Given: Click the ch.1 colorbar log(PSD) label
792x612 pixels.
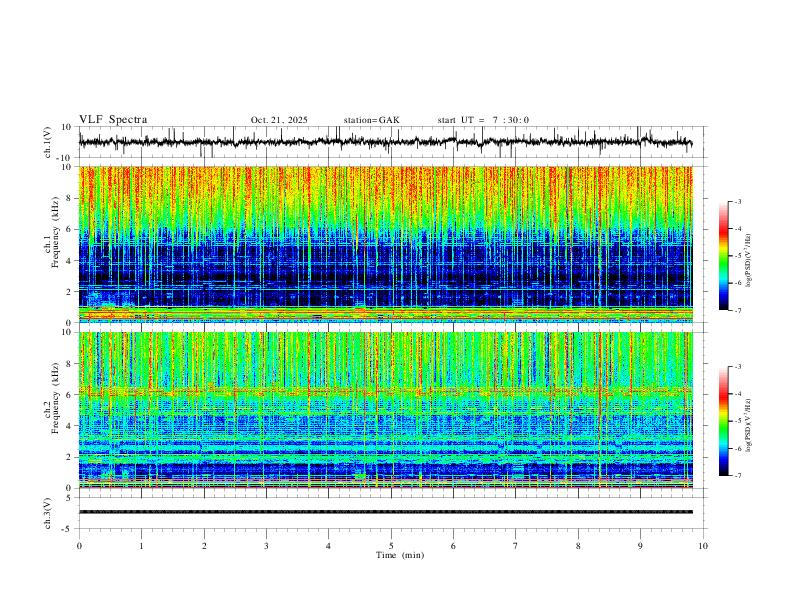Looking at the screenshot, I should click(749, 261).
